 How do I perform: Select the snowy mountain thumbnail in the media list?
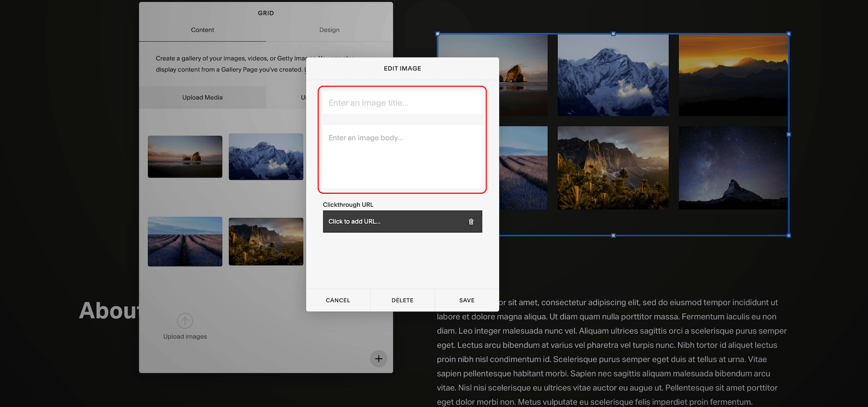[266, 157]
